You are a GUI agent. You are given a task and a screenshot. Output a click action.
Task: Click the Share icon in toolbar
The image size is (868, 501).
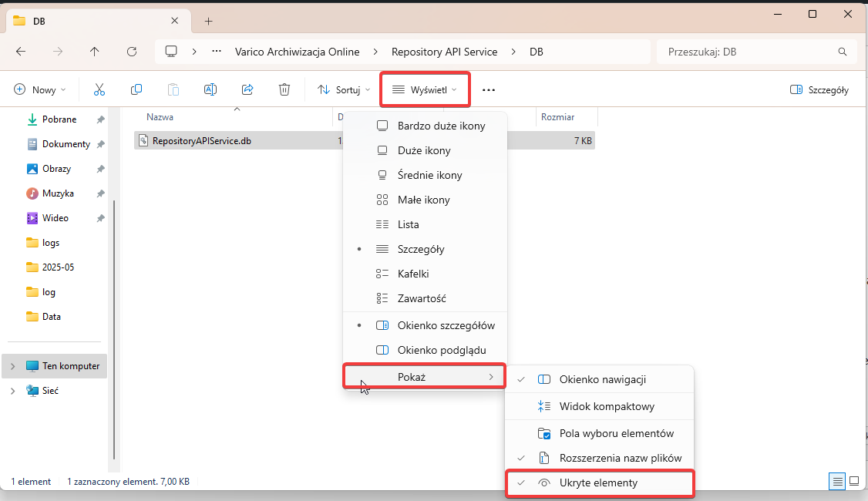pos(247,89)
